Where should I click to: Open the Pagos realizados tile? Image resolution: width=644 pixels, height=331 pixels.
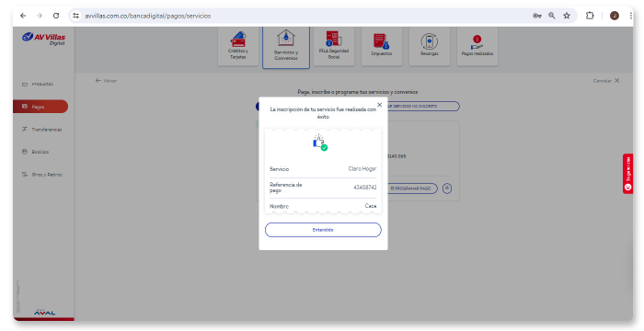tap(477, 46)
